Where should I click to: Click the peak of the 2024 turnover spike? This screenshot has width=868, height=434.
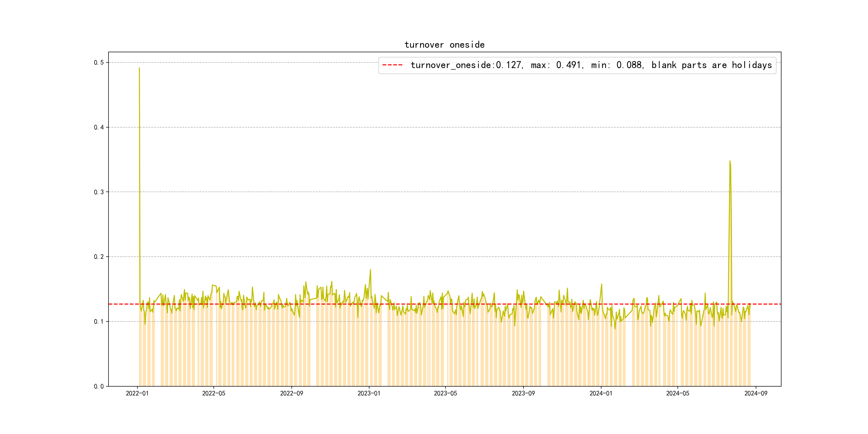730,161
